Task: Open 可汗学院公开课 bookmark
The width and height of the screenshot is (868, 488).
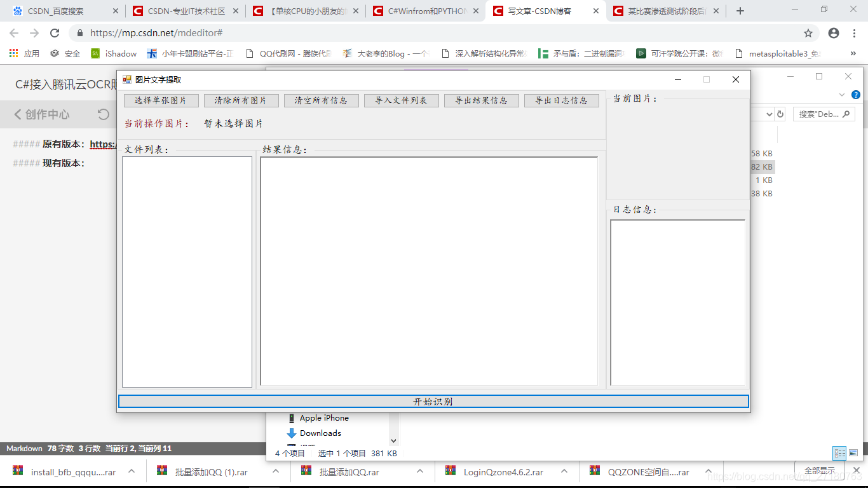Action: click(x=680, y=54)
